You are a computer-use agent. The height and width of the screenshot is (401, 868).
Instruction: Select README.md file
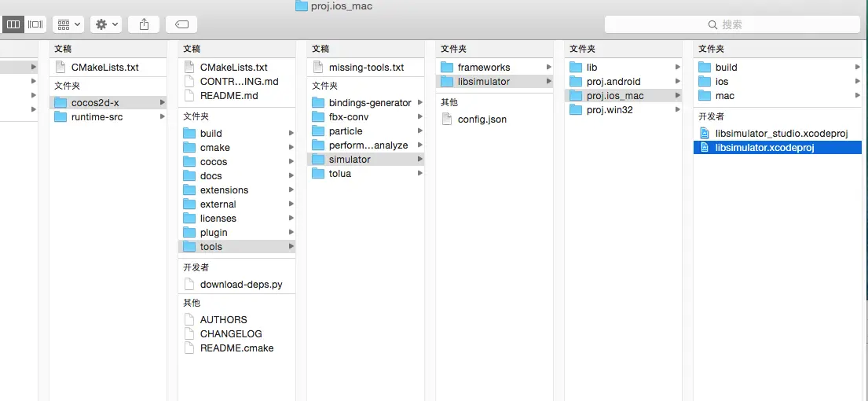(x=236, y=96)
